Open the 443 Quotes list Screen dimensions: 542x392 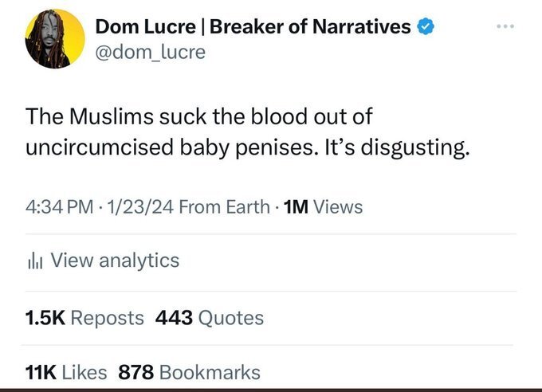point(209,319)
